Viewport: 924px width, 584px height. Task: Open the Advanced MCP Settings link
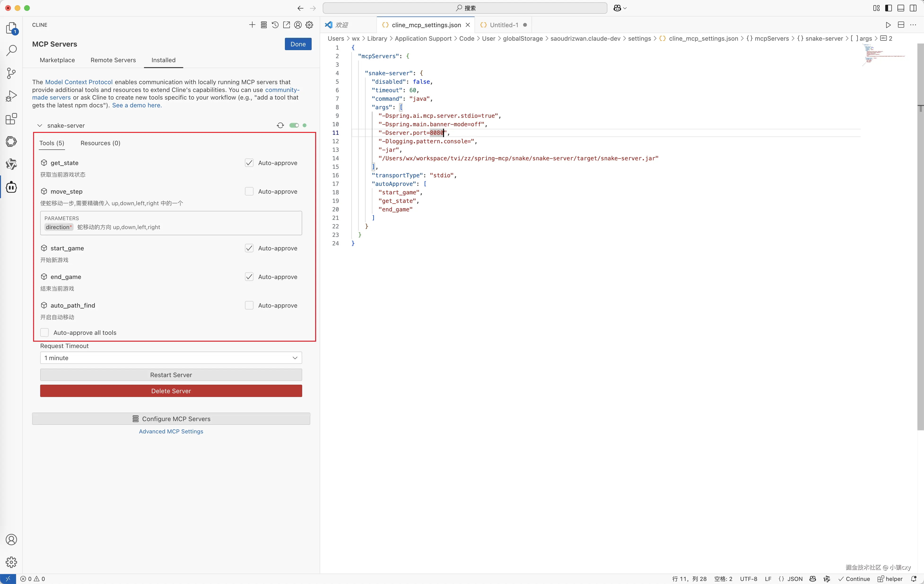click(171, 431)
